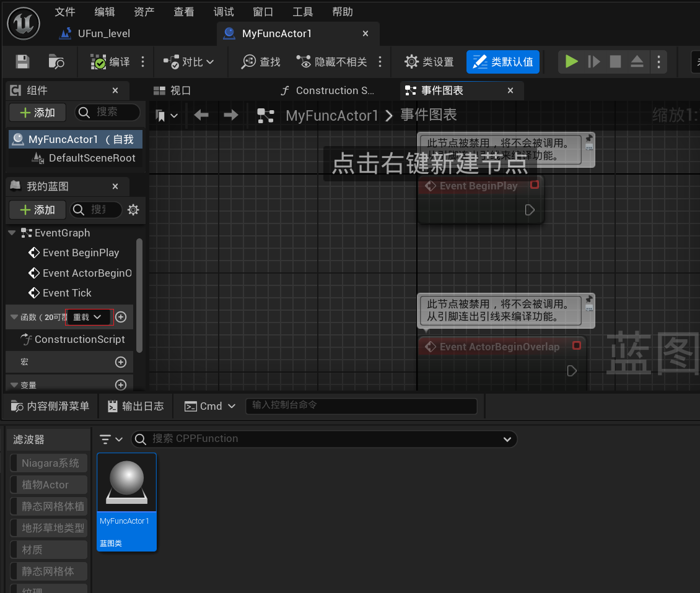Select Event ActorBeginOverlap in My Blueprint list

(x=81, y=273)
